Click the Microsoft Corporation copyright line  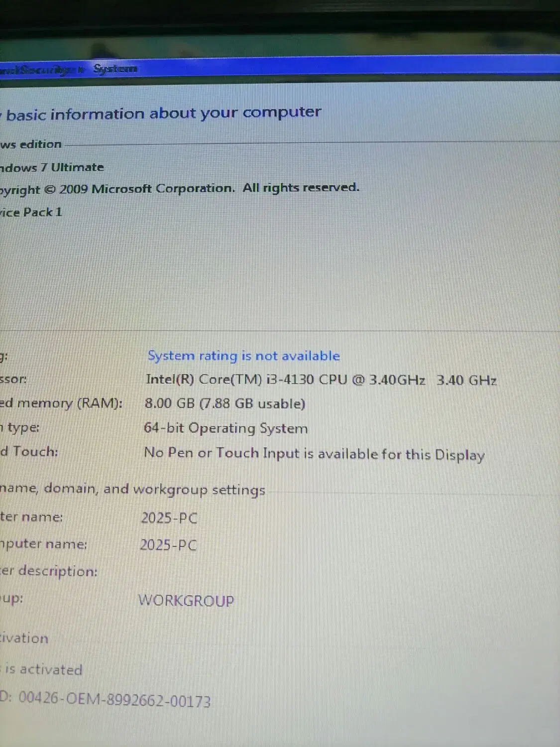pos(179,189)
